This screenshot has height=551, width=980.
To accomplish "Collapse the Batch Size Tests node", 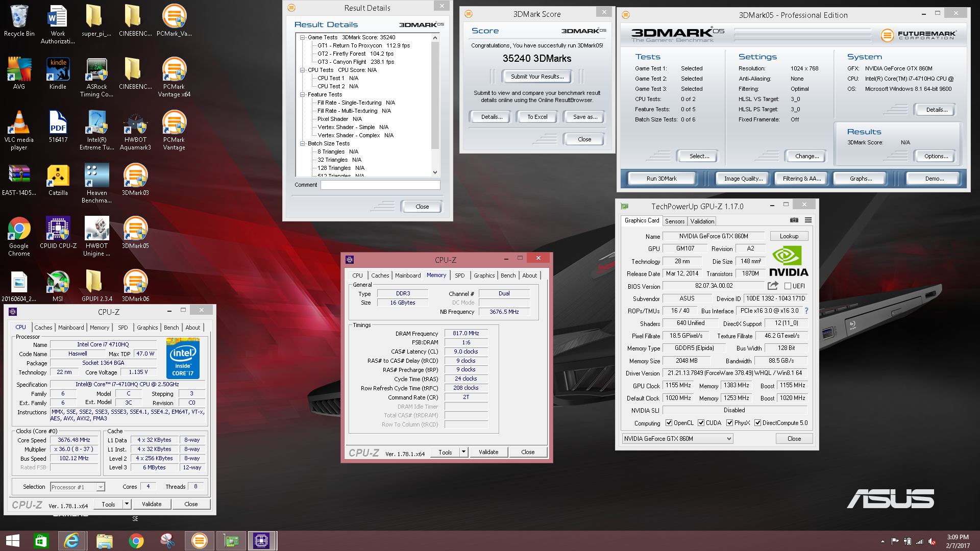I will (x=302, y=143).
